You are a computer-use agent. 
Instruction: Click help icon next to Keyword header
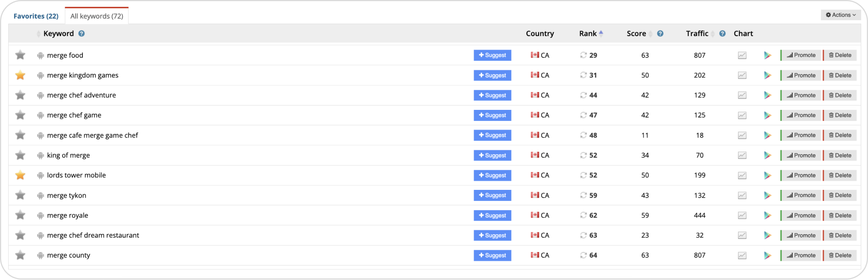81,34
